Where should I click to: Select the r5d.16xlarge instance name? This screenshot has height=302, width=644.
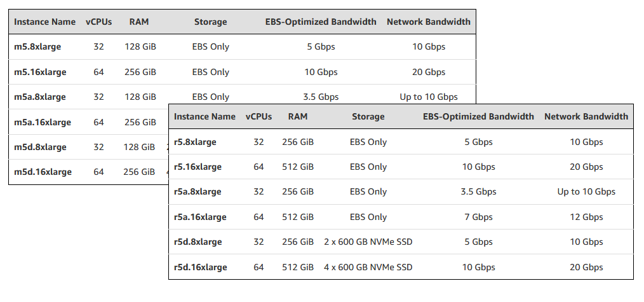[x=201, y=267]
